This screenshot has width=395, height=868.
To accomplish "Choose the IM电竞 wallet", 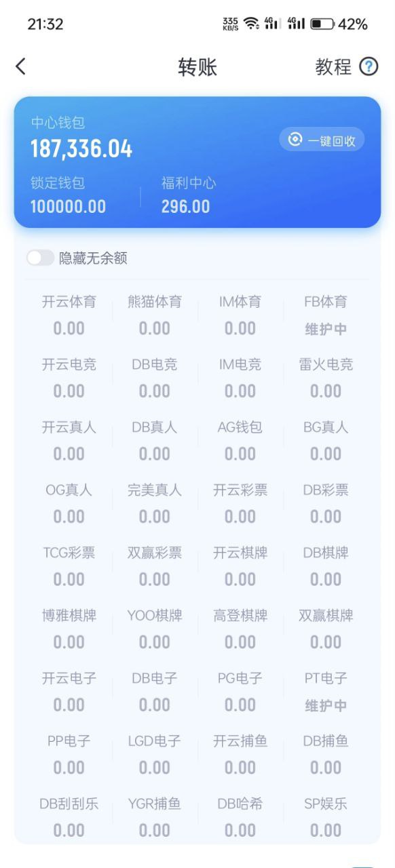I will [x=240, y=378].
